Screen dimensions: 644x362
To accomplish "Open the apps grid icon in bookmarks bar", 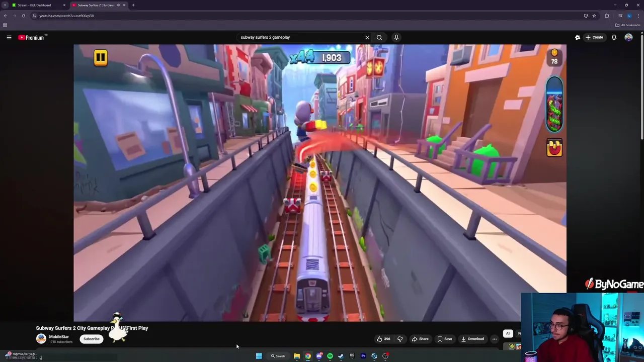I will click(5, 25).
